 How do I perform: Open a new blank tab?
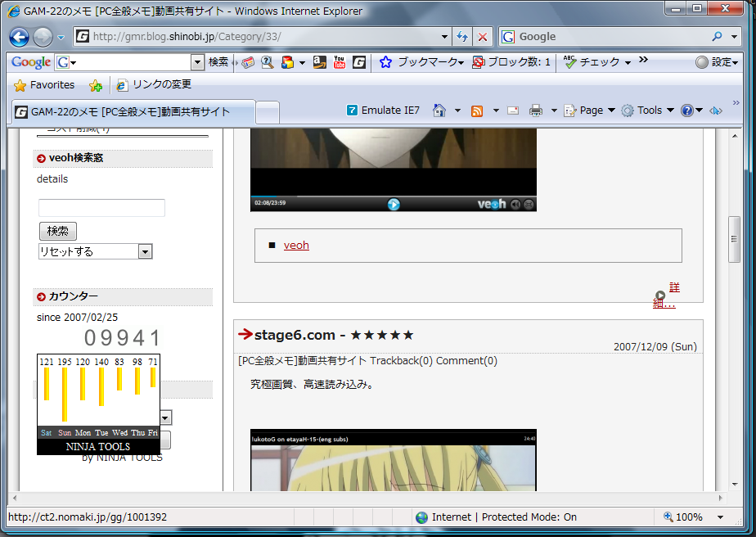(268, 112)
